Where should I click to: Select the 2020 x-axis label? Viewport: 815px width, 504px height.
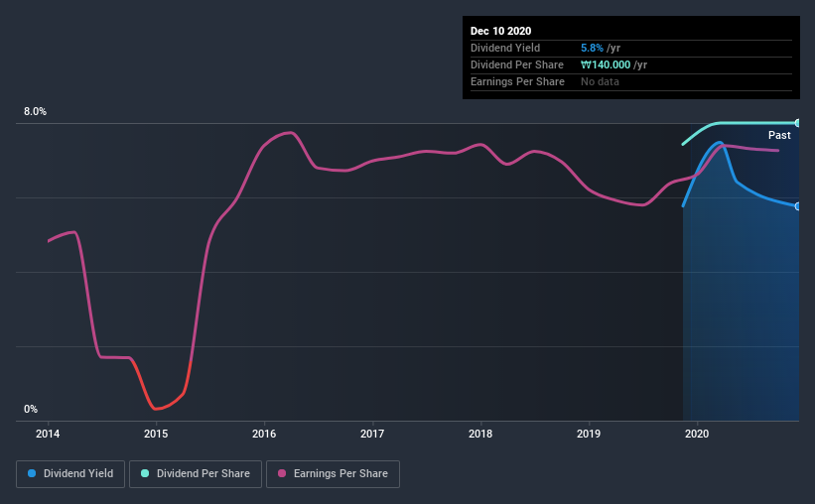click(x=697, y=434)
